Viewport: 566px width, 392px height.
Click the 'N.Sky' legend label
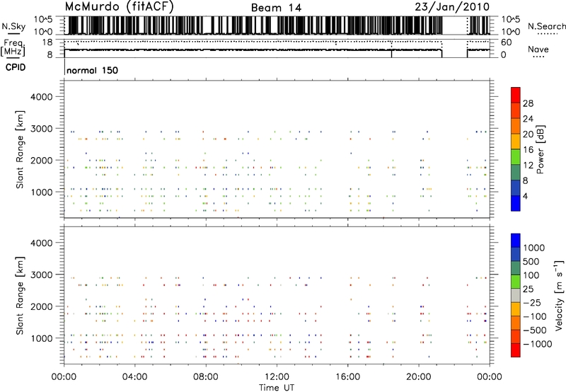(x=13, y=26)
